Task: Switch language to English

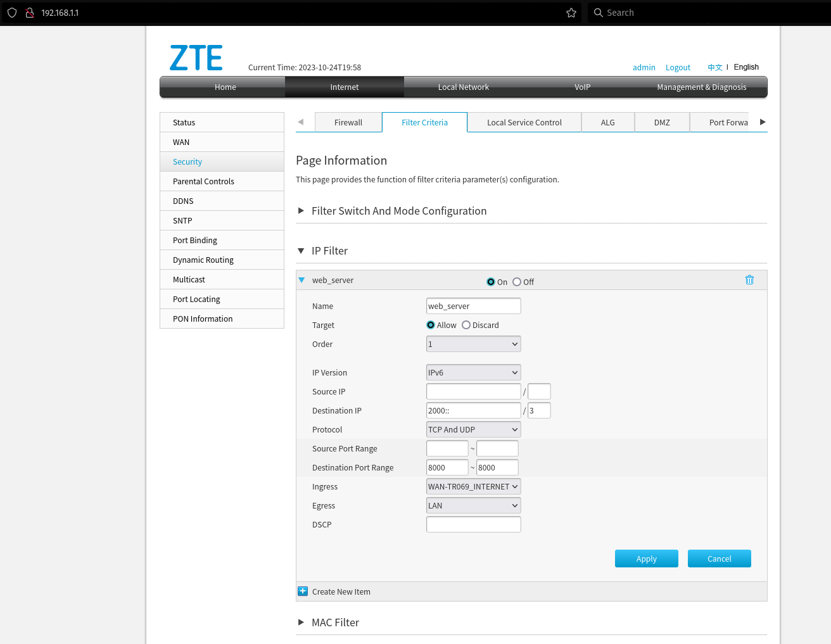Action: coord(746,67)
